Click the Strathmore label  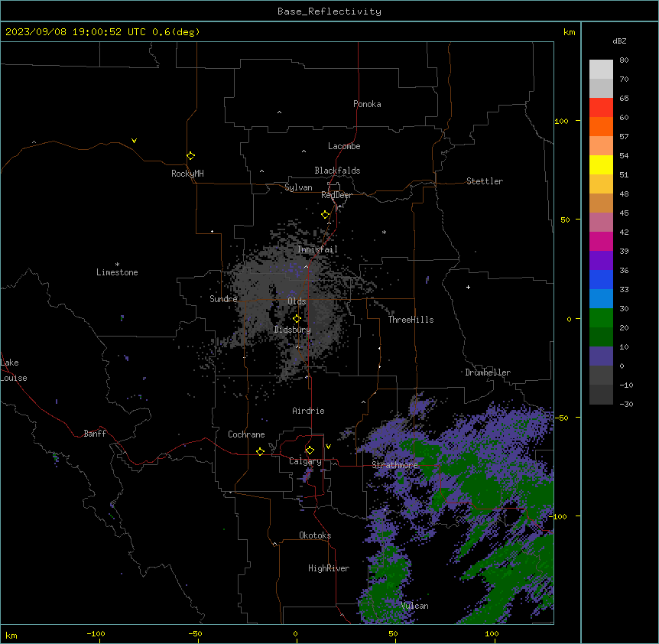pyautogui.click(x=394, y=465)
